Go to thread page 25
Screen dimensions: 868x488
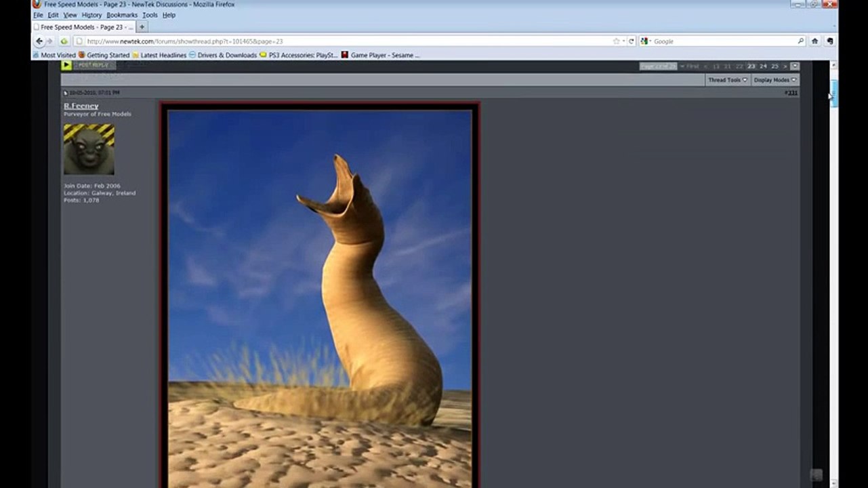(x=774, y=66)
